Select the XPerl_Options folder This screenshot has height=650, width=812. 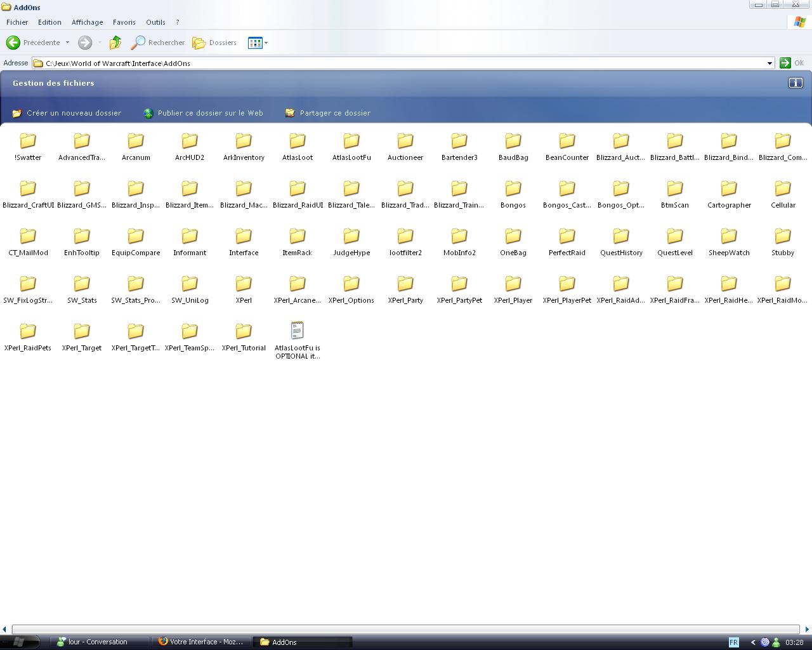[x=351, y=289]
